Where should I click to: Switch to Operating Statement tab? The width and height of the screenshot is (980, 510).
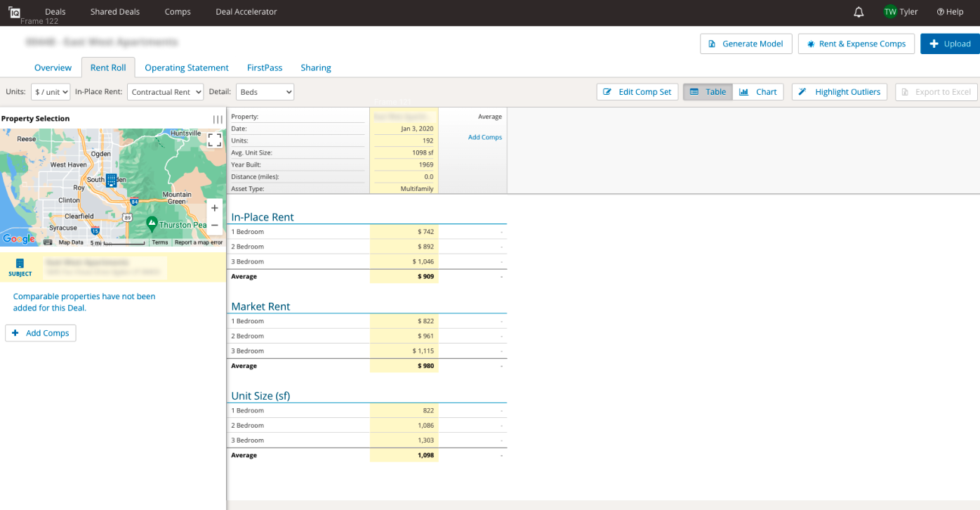click(x=187, y=67)
